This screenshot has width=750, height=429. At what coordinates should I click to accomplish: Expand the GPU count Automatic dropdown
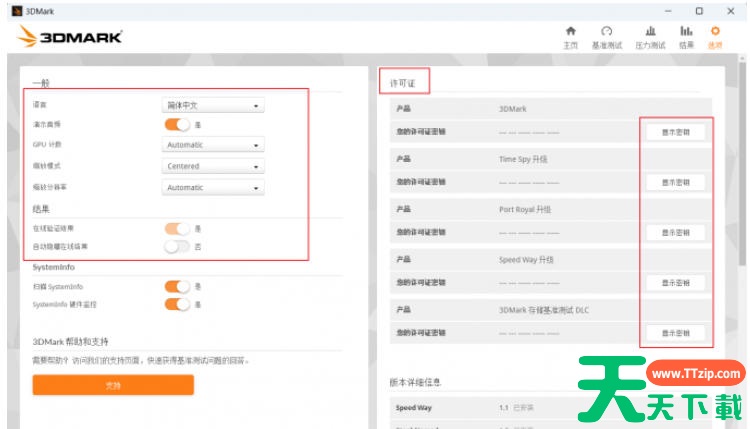213,144
